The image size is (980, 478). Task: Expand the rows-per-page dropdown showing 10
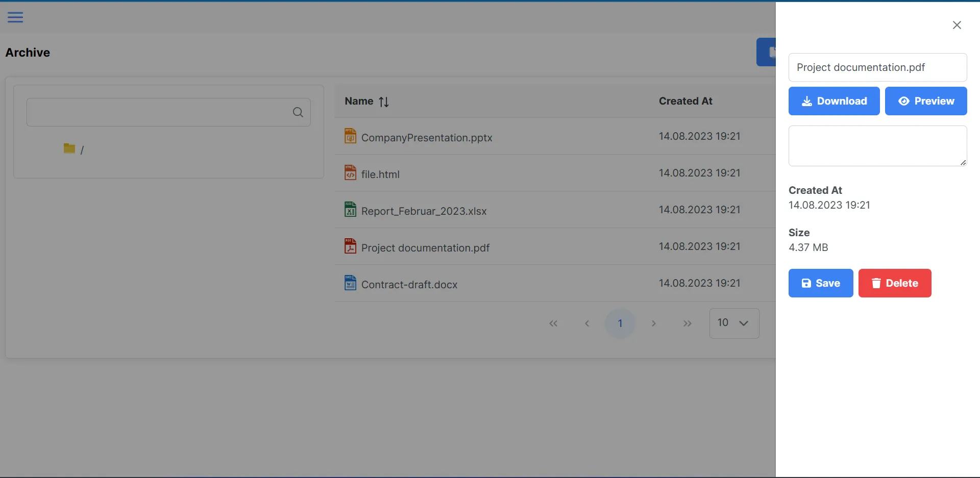coord(734,323)
